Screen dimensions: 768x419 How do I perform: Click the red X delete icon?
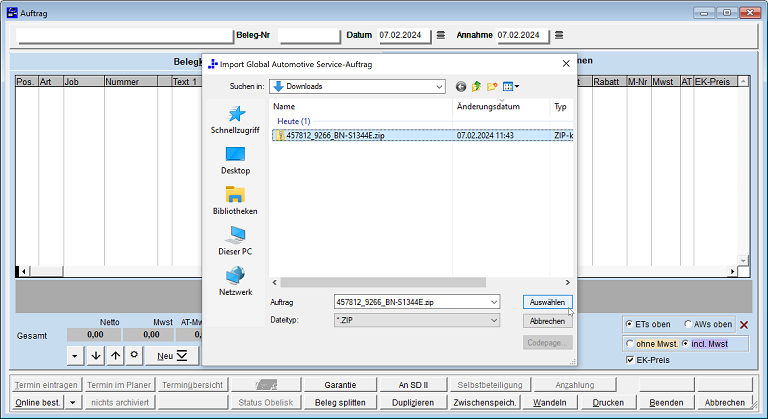(744, 324)
